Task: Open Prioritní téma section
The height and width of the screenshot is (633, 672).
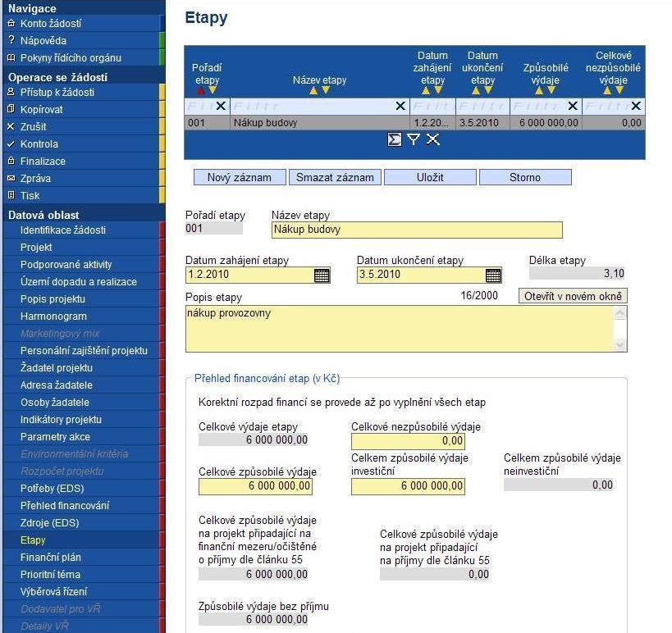Action: coord(81,574)
